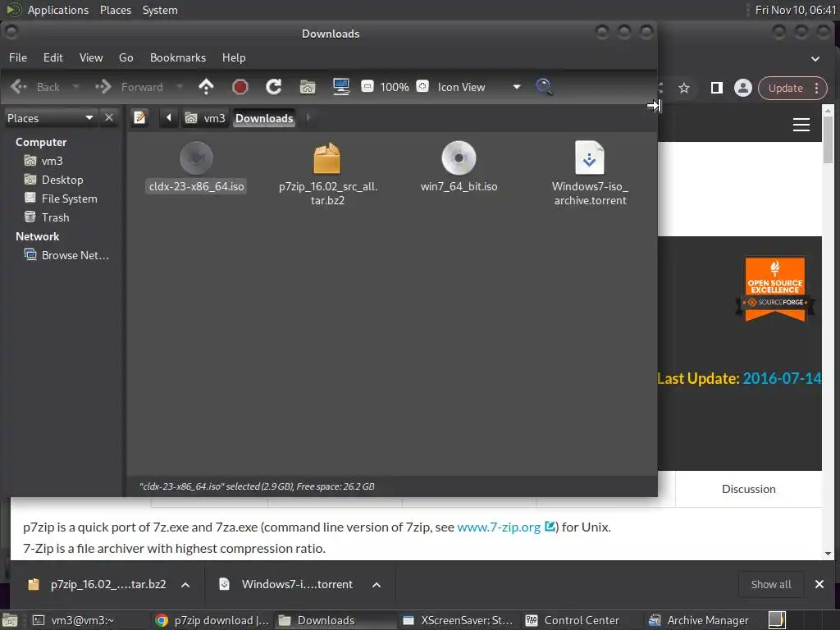Image resolution: width=840 pixels, height=630 pixels.
Task: Open the Windows7 torrent download item
Action: [288, 584]
